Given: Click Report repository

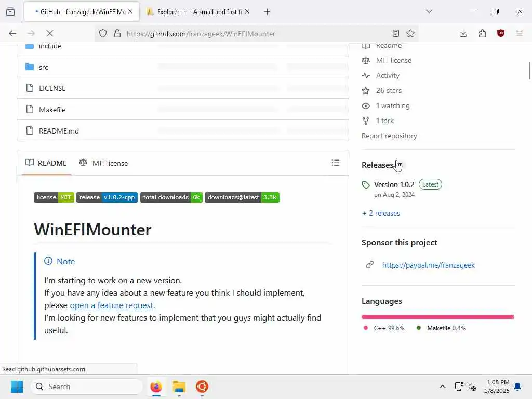Looking at the screenshot, I should click(389, 136).
